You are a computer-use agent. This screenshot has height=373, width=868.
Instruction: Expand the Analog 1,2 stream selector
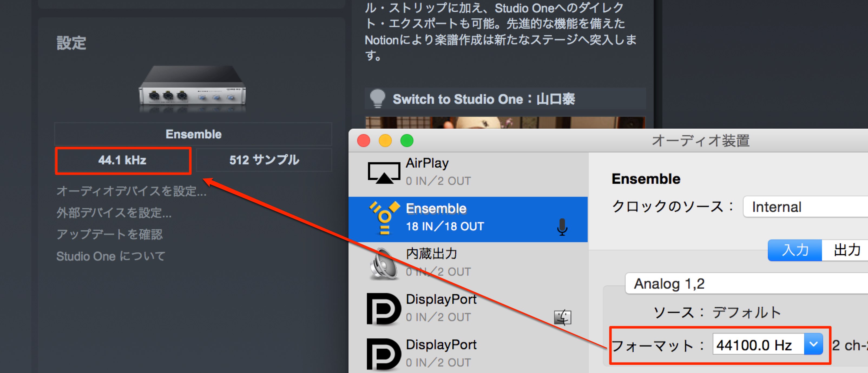[x=746, y=284]
